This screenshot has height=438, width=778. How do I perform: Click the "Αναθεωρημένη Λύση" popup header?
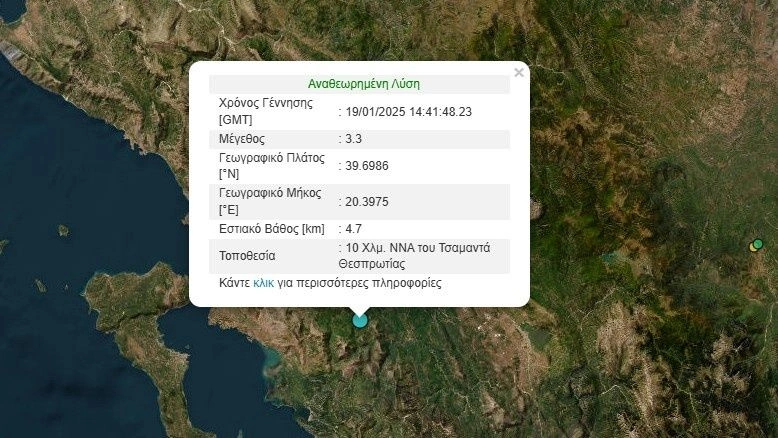pyautogui.click(x=363, y=84)
